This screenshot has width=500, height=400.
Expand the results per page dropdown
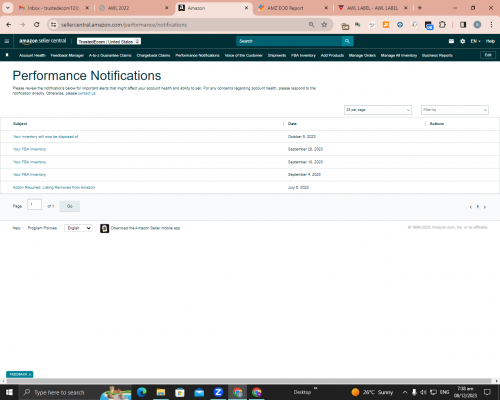coord(378,110)
